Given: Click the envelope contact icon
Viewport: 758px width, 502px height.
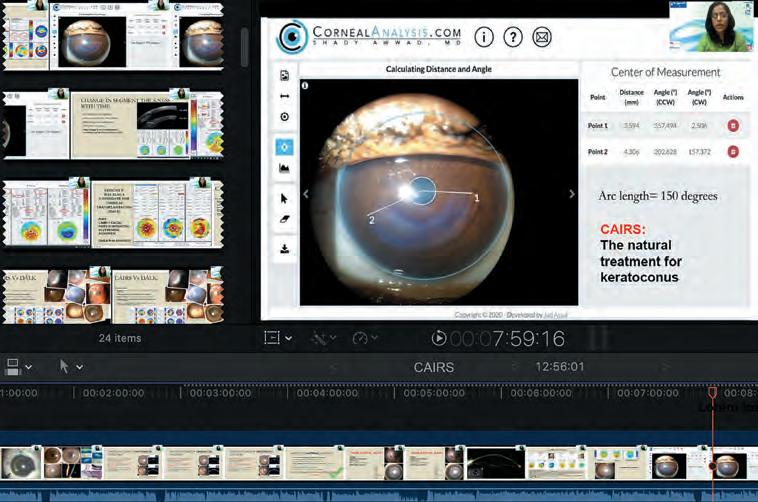Looking at the screenshot, I should [x=542, y=37].
